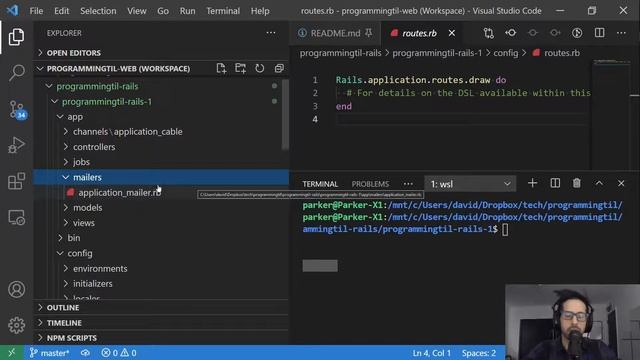This screenshot has width=640, height=360.
Task: Open the Extensions view
Action: pos(16,181)
